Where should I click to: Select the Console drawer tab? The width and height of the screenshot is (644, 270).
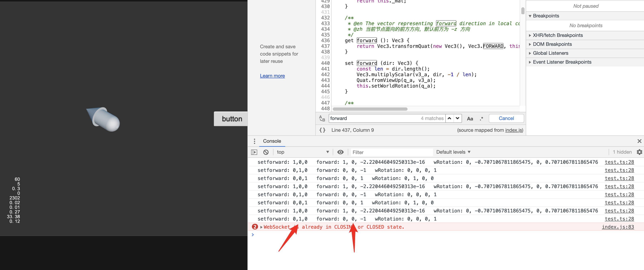point(272,141)
